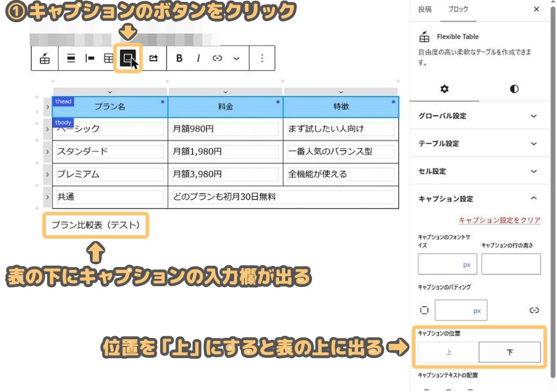Image resolution: width=557 pixels, height=392 pixels.
Task: Open the block options three-dot menu
Action: (262, 58)
